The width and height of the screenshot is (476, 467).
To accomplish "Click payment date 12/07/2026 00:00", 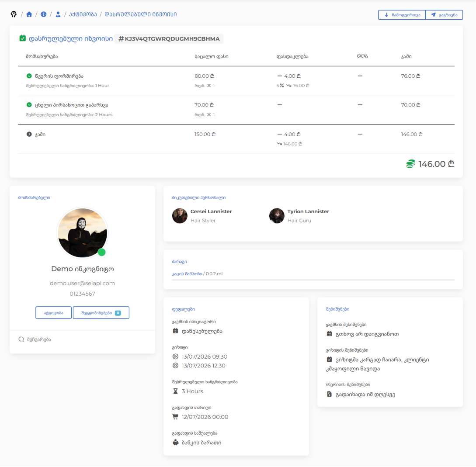I will pyautogui.click(x=205, y=417).
